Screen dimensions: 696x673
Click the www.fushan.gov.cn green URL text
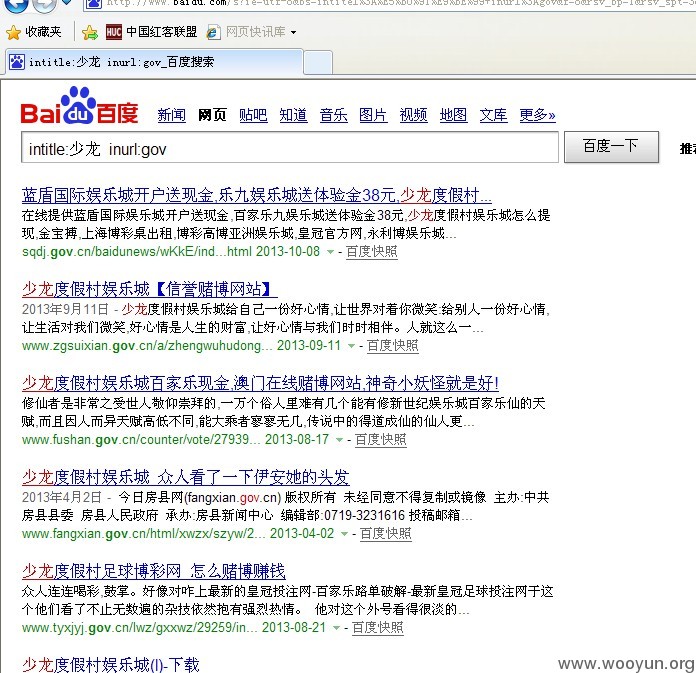click(x=141, y=439)
